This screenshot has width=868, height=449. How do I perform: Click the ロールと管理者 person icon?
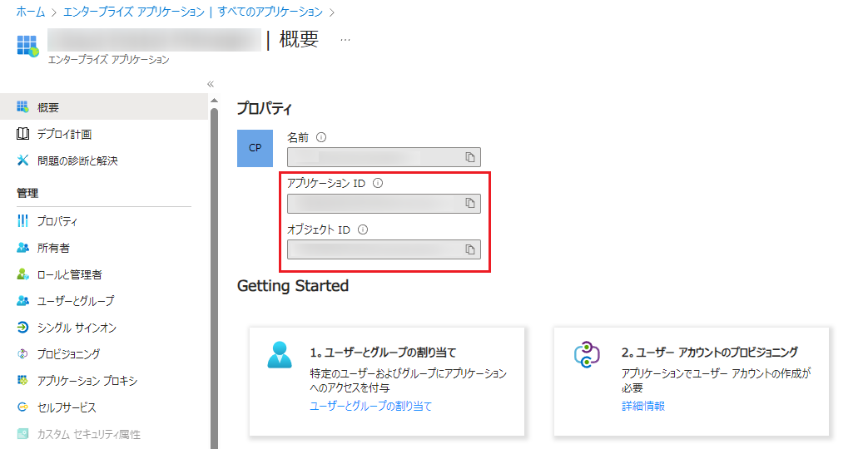(22, 274)
